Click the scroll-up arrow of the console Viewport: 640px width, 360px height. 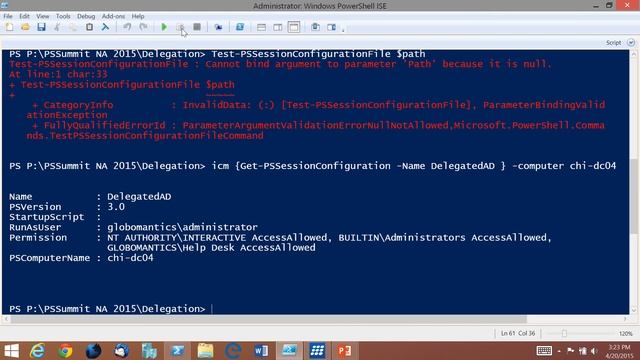[x=633, y=54]
